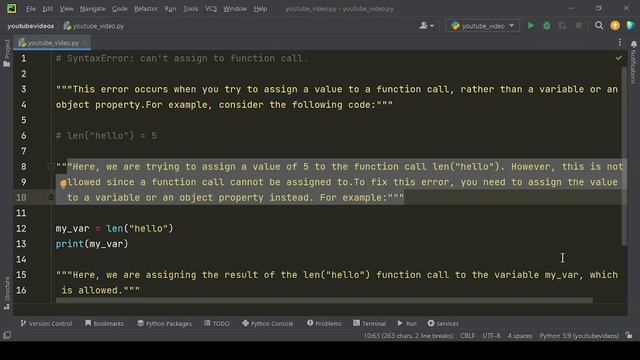
Task: Close the youtube_video.py editor tab
Action: point(85,42)
